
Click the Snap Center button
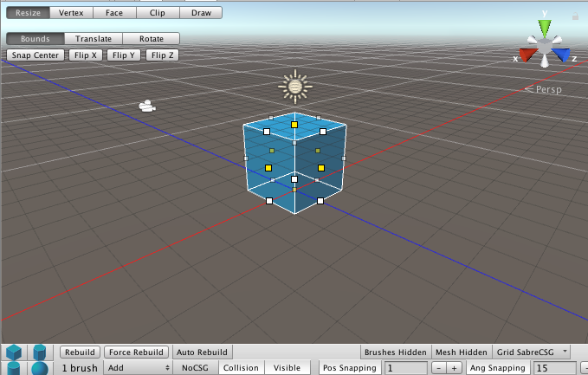36,55
